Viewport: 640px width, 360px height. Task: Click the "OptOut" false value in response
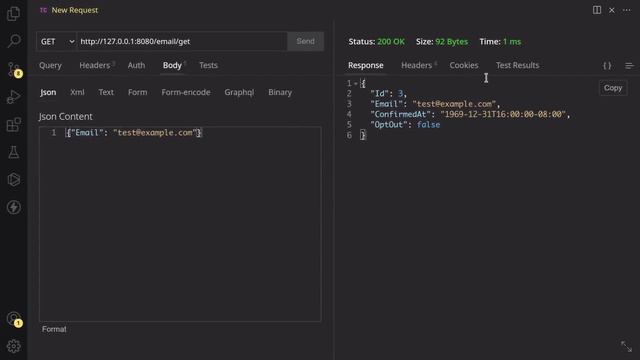pyautogui.click(x=428, y=124)
